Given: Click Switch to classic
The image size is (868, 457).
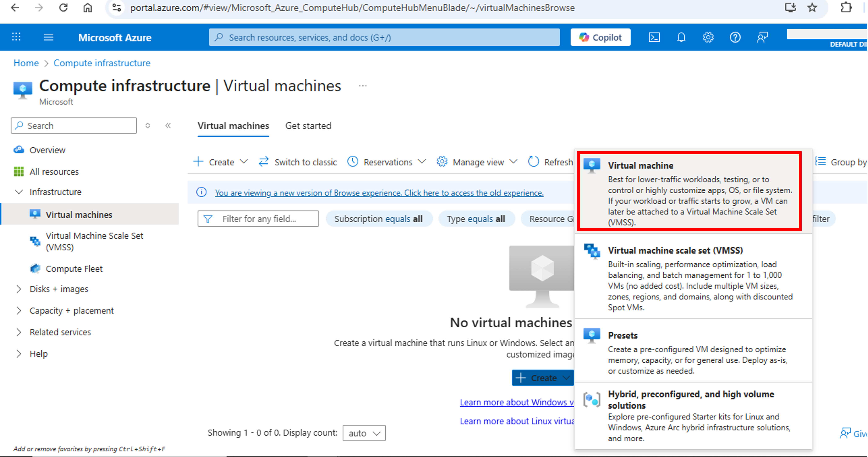Looking at the screenshot, I should tap(298, 162).
